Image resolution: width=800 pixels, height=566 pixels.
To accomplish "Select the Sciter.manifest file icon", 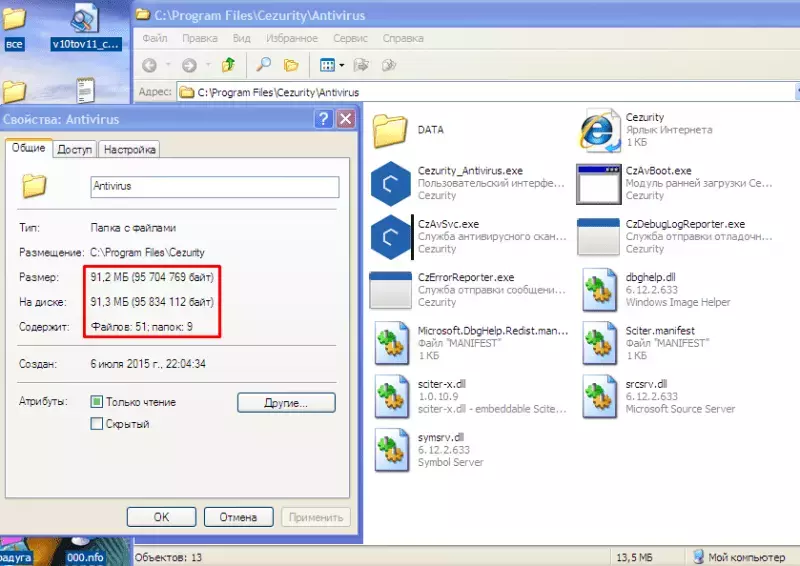I will pyautogui.click(x=599, y=343).
